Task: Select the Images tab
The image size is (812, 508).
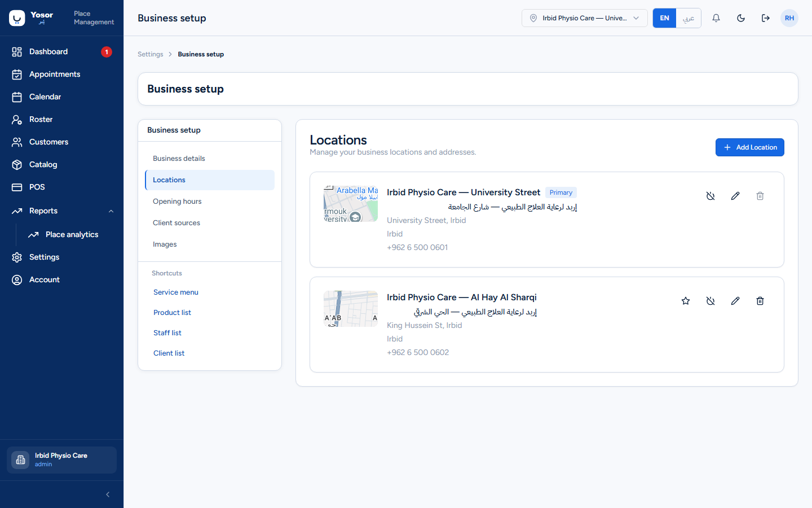Action: point(210,244)
